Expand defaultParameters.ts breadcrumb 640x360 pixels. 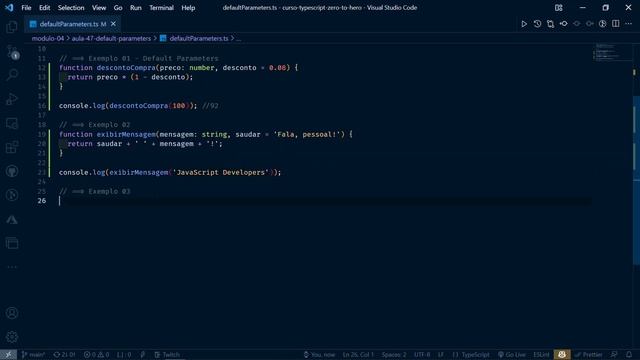(194, 38)
